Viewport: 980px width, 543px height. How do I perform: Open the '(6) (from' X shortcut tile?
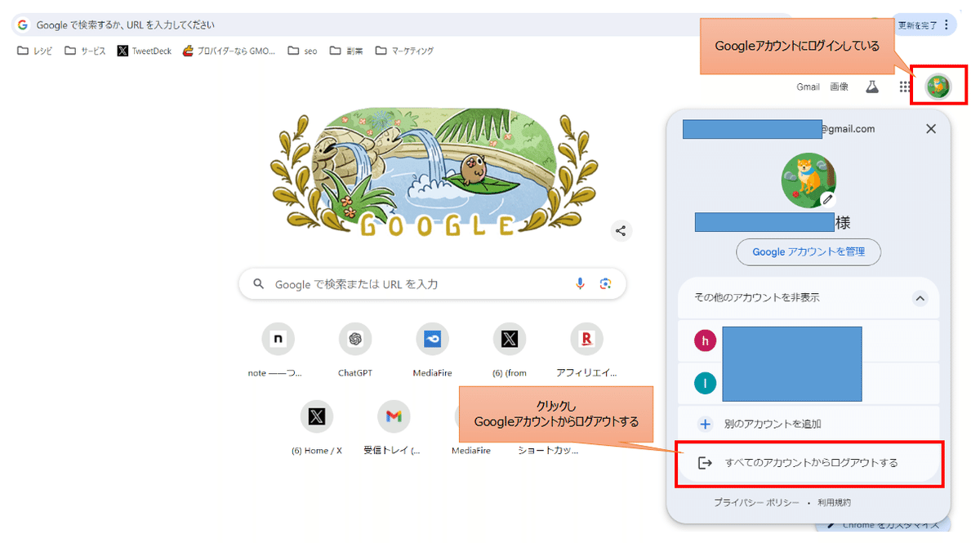coord(510,351)
